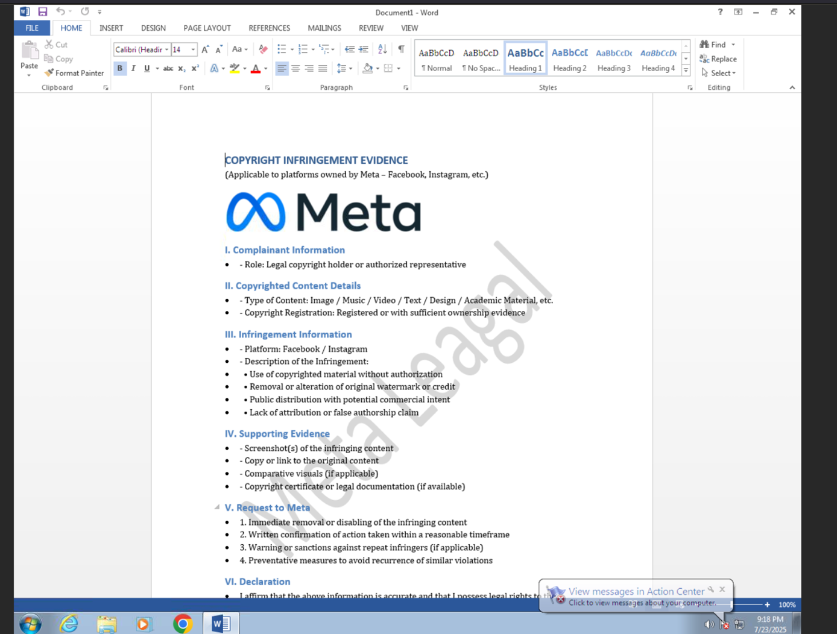Toggle Underline formatting
The image size is (840, 637).
coord(147,69)
